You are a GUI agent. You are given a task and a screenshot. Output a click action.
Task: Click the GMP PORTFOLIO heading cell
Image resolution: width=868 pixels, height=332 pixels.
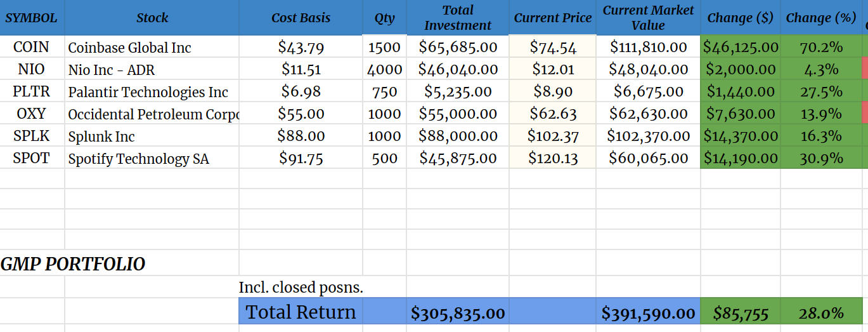[x=73, y=264]
